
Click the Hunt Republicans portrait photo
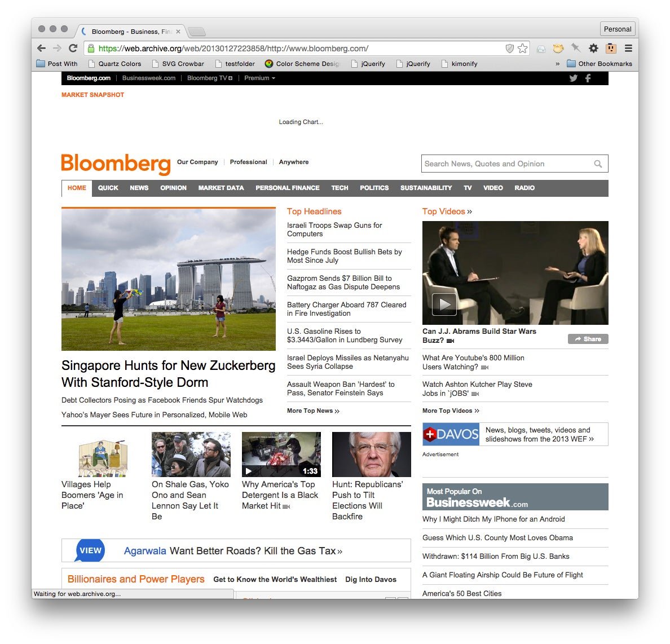click(x=371, y=455)
